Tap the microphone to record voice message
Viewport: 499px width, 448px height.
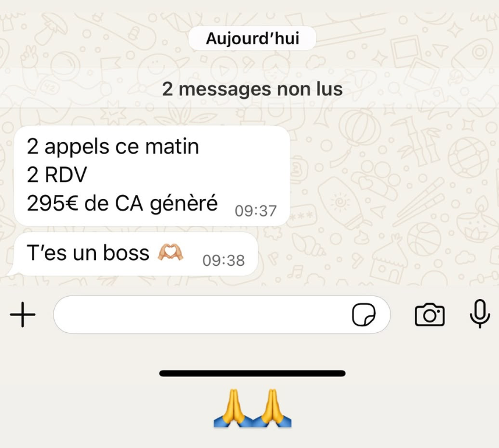point(480,314)
